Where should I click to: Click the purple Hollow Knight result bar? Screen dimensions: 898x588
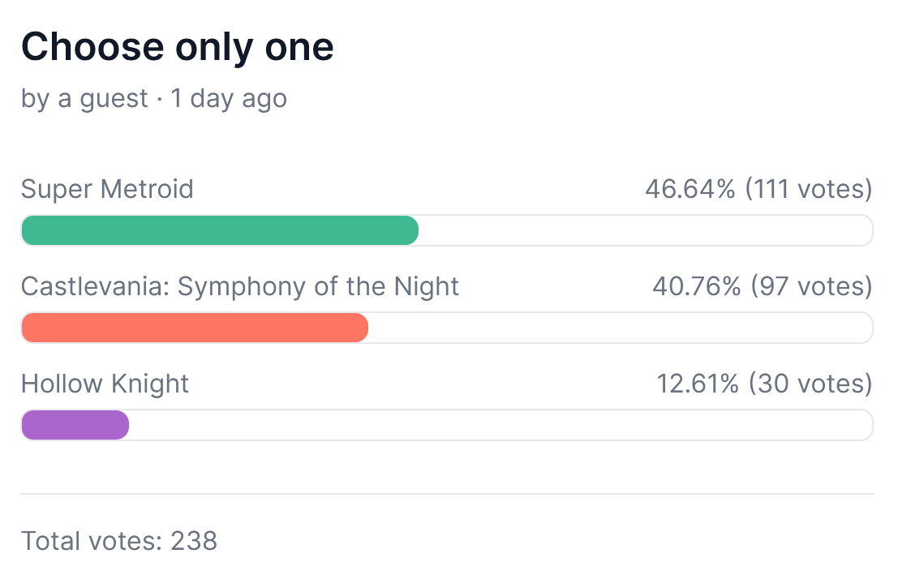coord(75,425)
